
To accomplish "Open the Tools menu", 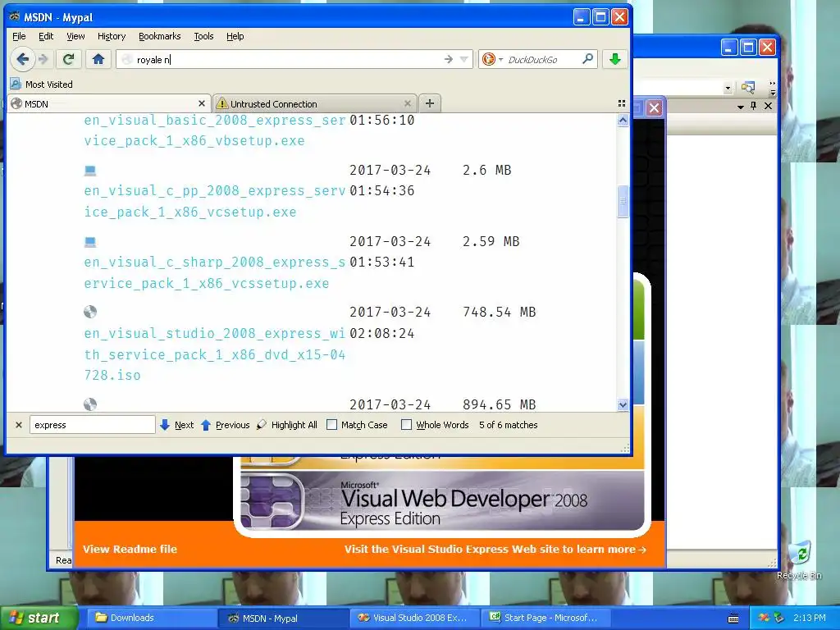I will [x=203, y=36].
